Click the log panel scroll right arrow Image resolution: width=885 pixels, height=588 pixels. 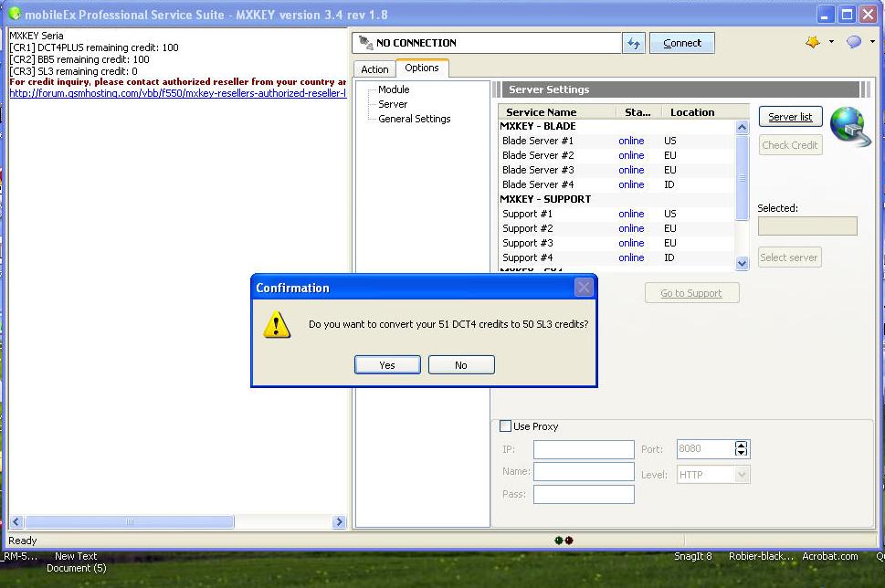339,522
